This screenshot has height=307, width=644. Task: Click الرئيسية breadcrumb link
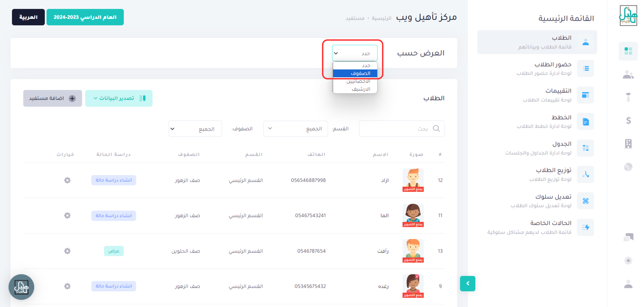tap(381, 18)
